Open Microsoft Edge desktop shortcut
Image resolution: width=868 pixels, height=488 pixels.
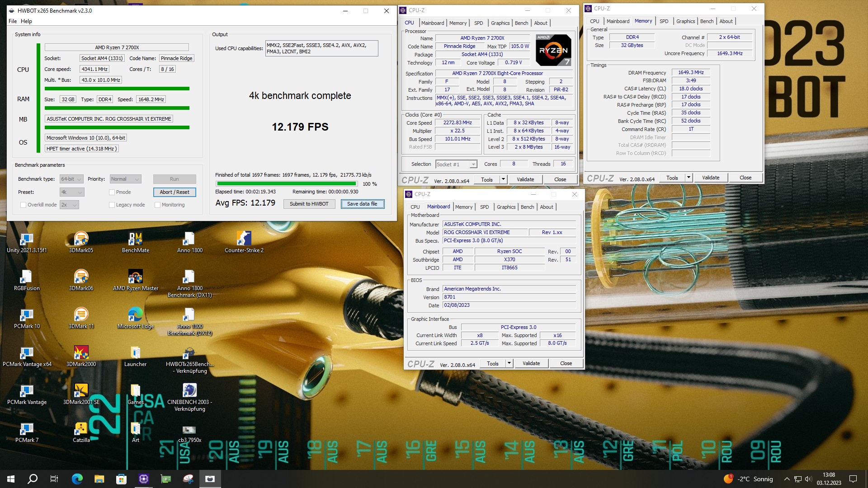pos(135,318)
